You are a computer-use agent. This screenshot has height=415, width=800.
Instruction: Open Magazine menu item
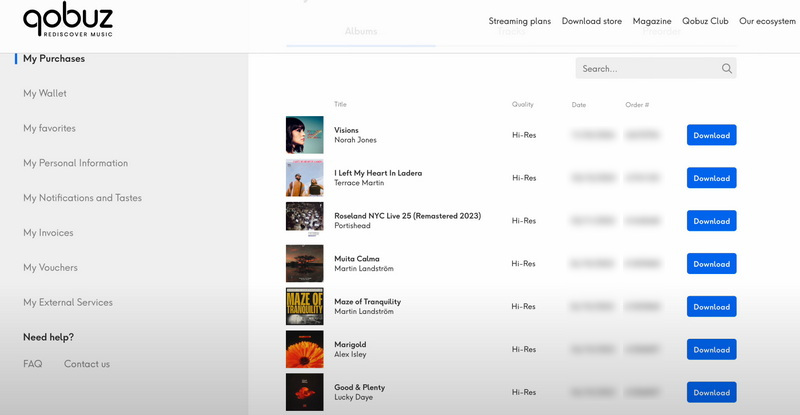[652, 21]
